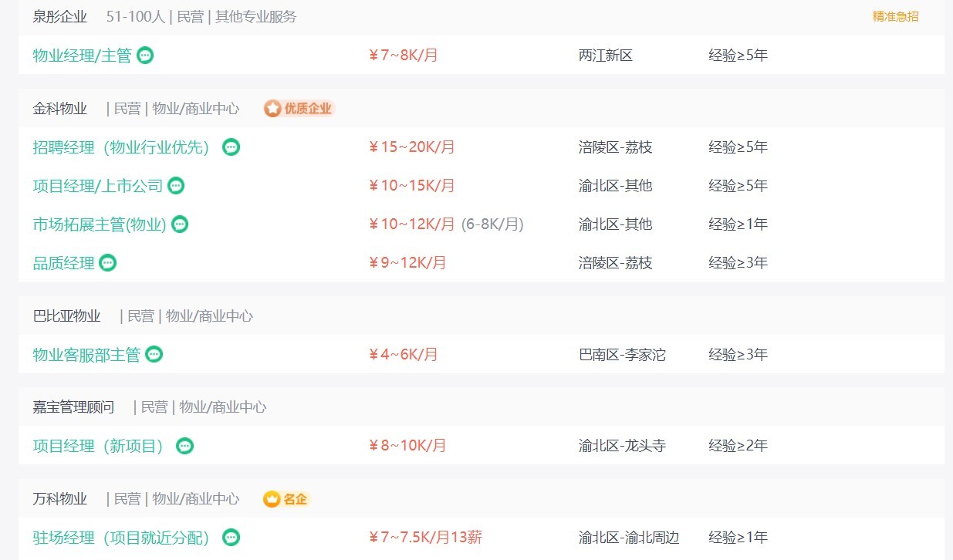Visit the 金科物业 company page
Screen dimensions: 953x560
60,109
